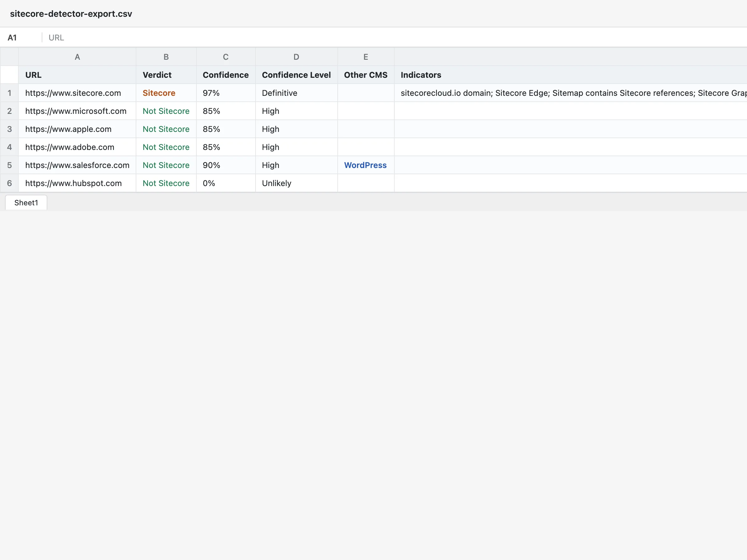Click the sitecore-detector-export.csv file title
This screenshot has height=560, width=747.
[71, 14]
